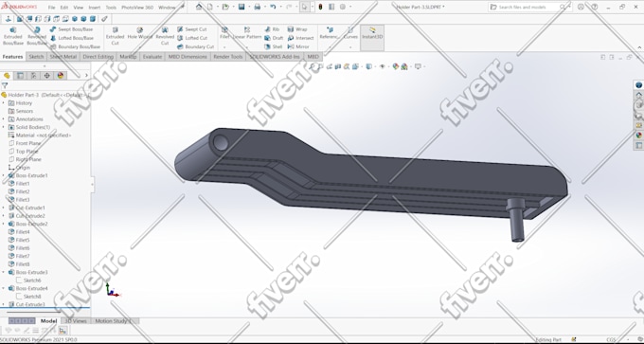
Task: Switch to the Motion Study tab
Action: (x=113, y=321)
